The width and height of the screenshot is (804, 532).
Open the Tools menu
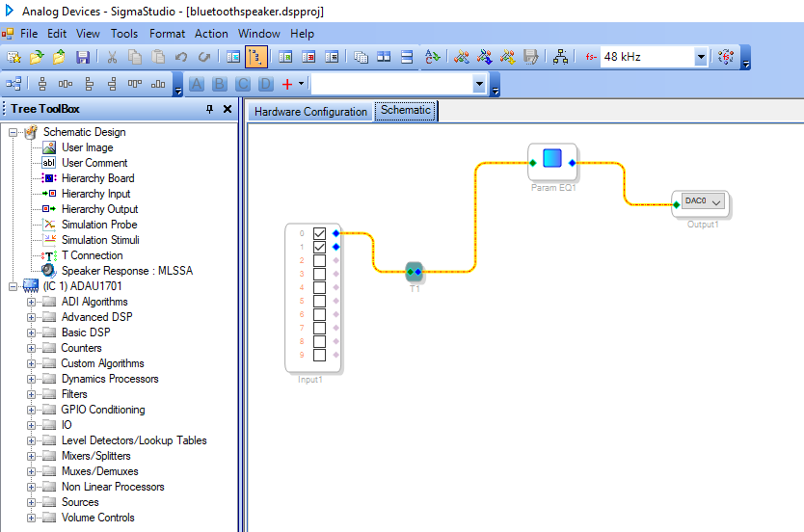[124, 34]
